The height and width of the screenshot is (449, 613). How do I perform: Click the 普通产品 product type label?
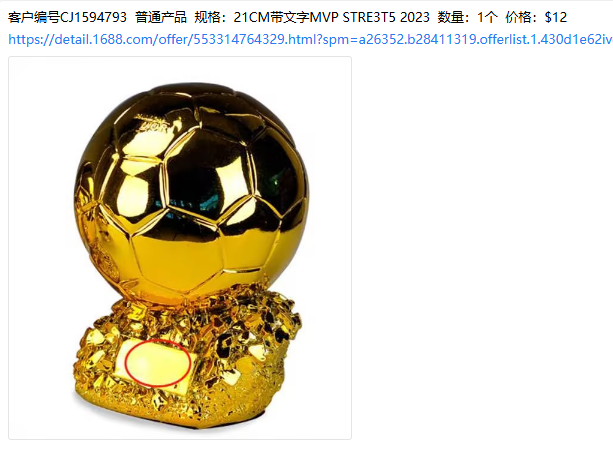pos(161,17)
